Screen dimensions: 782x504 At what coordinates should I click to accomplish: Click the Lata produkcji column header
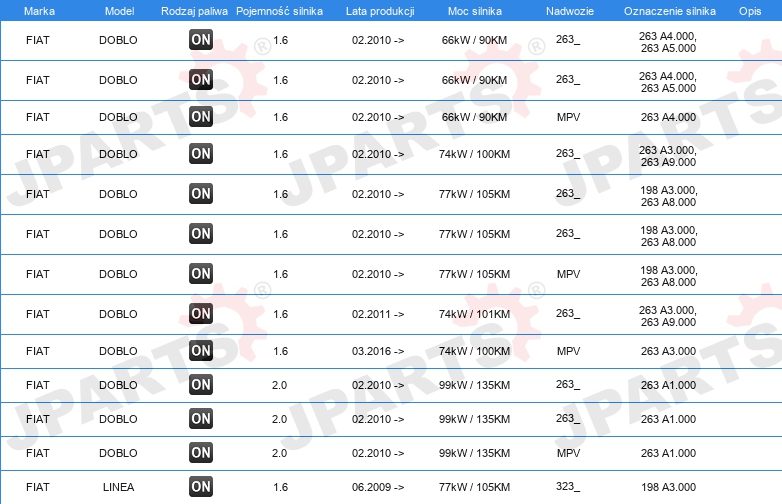pos(380,11)
